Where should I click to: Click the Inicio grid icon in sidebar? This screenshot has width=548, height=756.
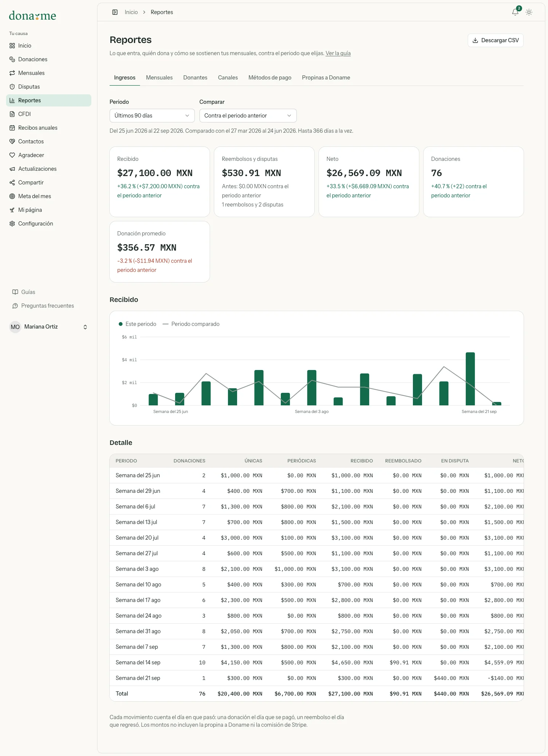click(x=12, y=46)
